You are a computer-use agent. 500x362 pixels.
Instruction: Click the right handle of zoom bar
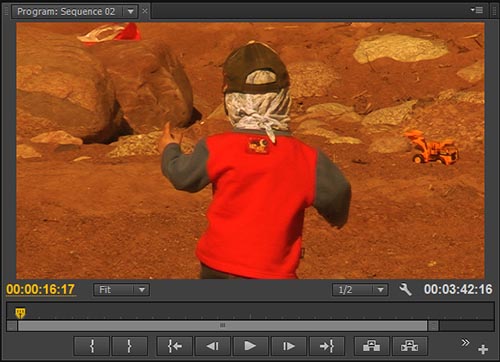433,326
